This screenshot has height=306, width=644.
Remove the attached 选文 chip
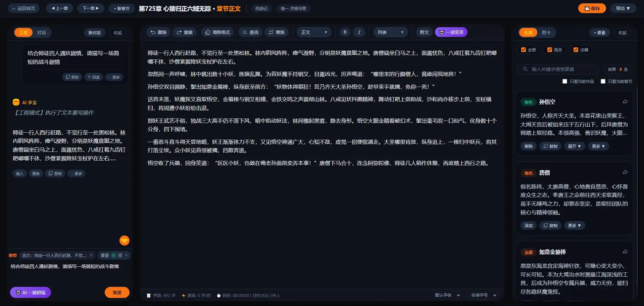91,255
